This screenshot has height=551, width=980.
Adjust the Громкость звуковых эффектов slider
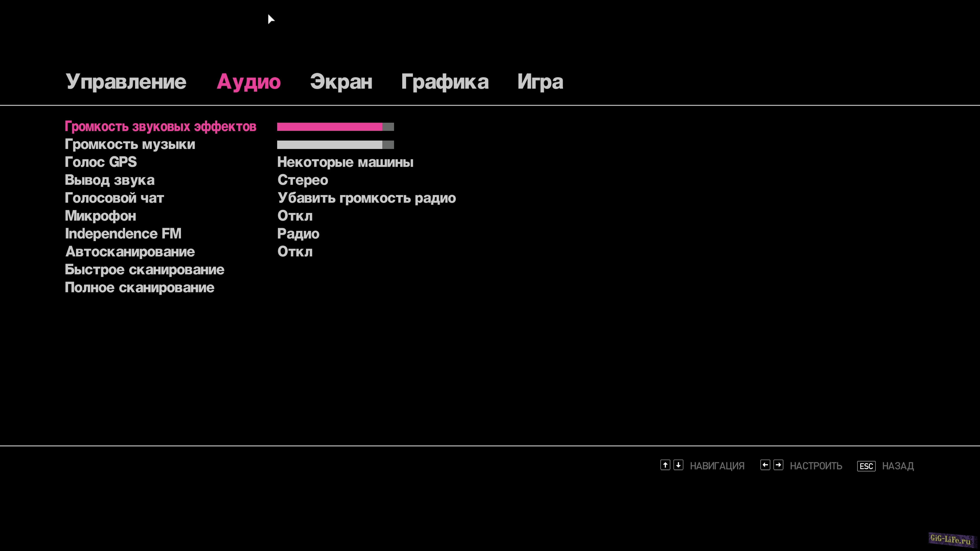[335, 127]
